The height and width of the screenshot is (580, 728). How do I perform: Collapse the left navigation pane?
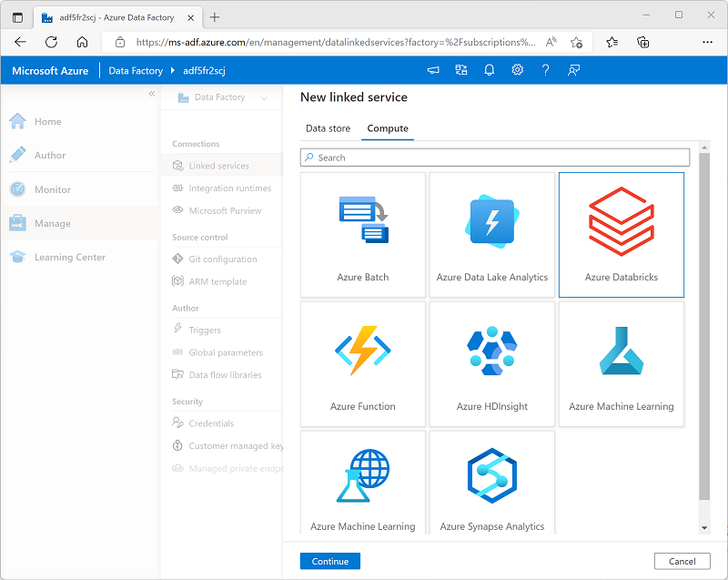[152, 94]
